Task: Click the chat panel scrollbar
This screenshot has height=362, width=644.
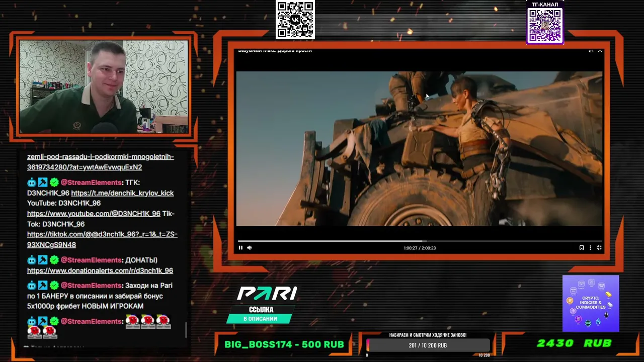Action: tap(186, 330)
